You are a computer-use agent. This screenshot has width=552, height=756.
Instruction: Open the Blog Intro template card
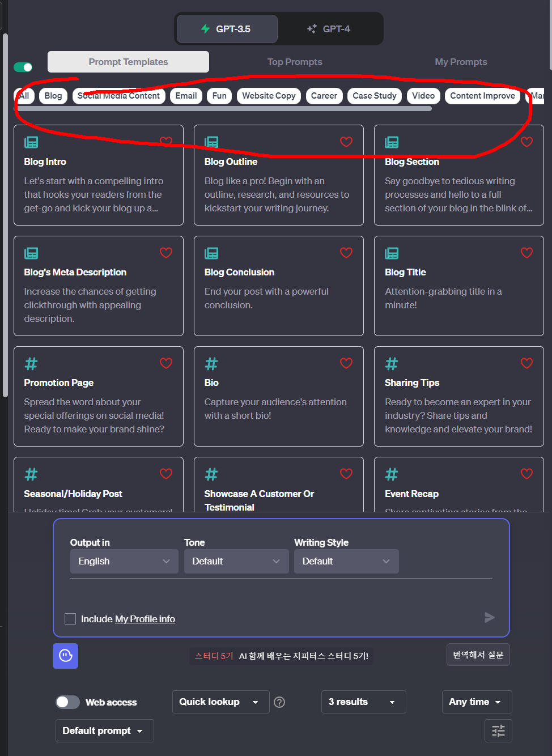click(99, 175)
